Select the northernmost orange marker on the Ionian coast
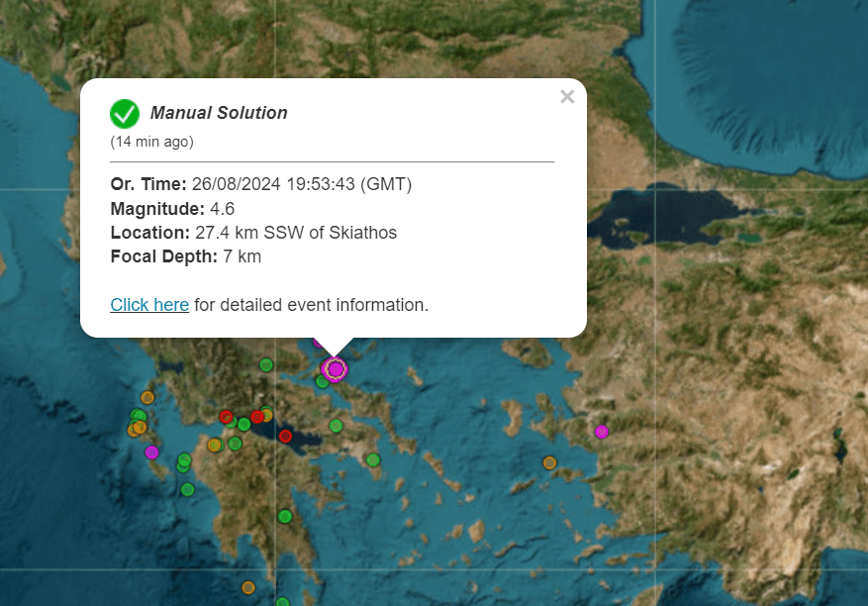The height and width of the screenshot is (606, 868). [147, 397]
